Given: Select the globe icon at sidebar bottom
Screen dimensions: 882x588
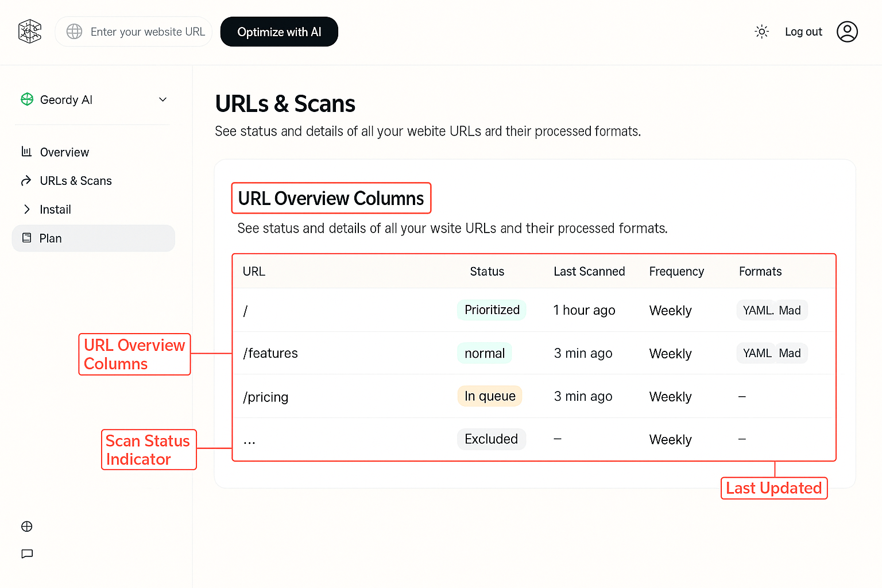Looking at the screenshot, I should pyautogui.click(x=26, y=526).
